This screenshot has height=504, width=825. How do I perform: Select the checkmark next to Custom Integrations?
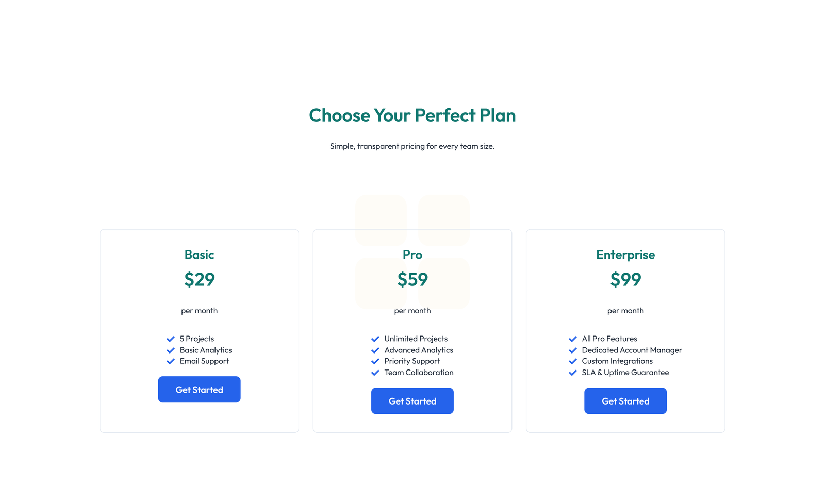pyautogui.click(x=573, y=361)
